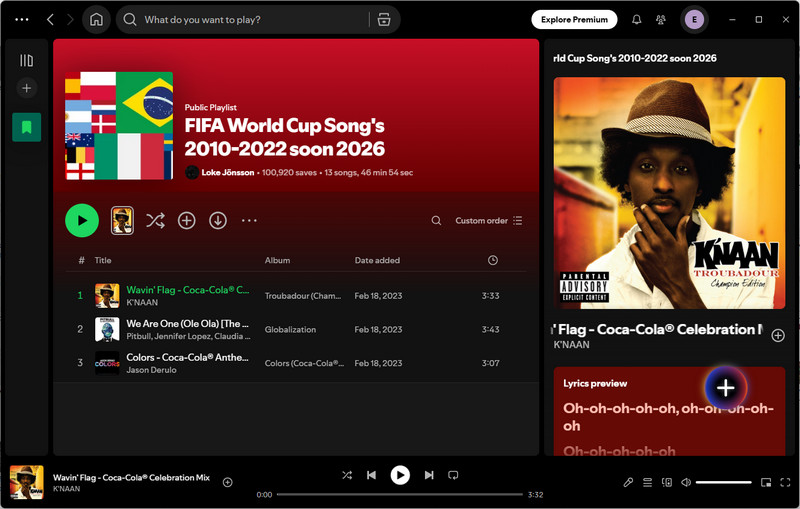Mute the volume speaker icon
This screenshot has height=509, width=800.
686,482
